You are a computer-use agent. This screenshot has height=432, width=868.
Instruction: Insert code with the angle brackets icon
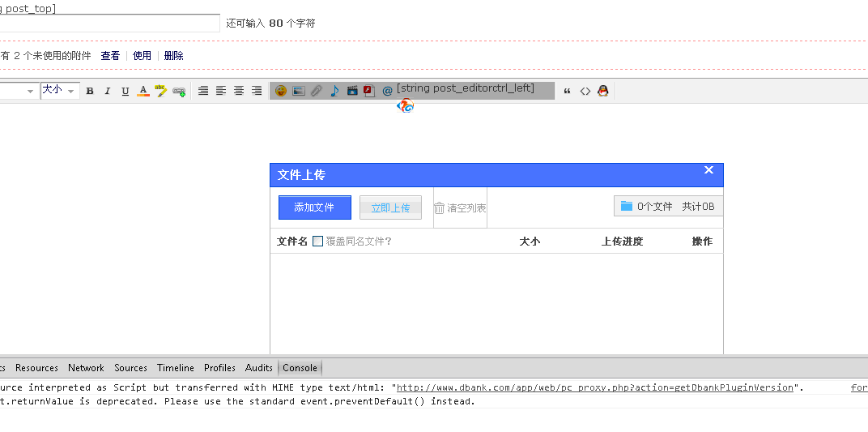(x=585, y=92)
